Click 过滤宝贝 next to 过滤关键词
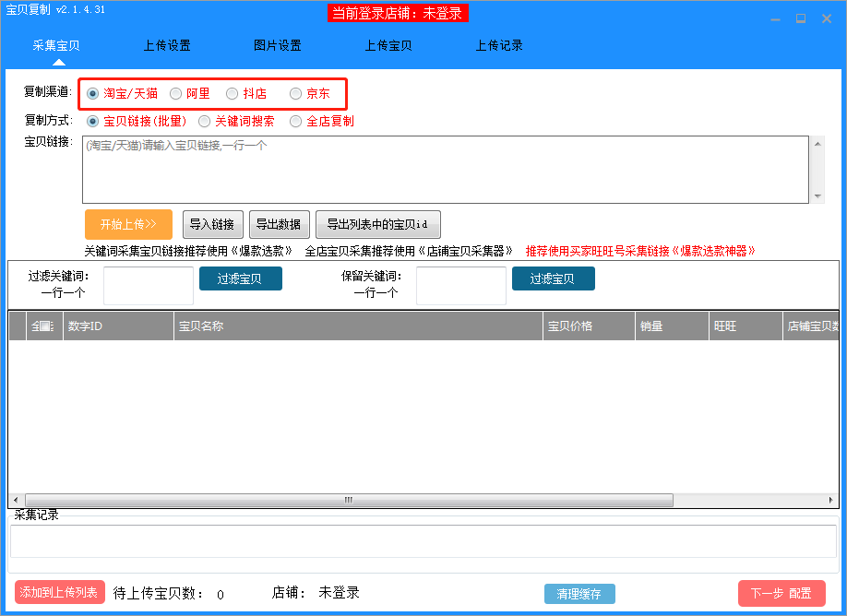The image size is (847, 616). pyautogui.click(x=240, y=278)
